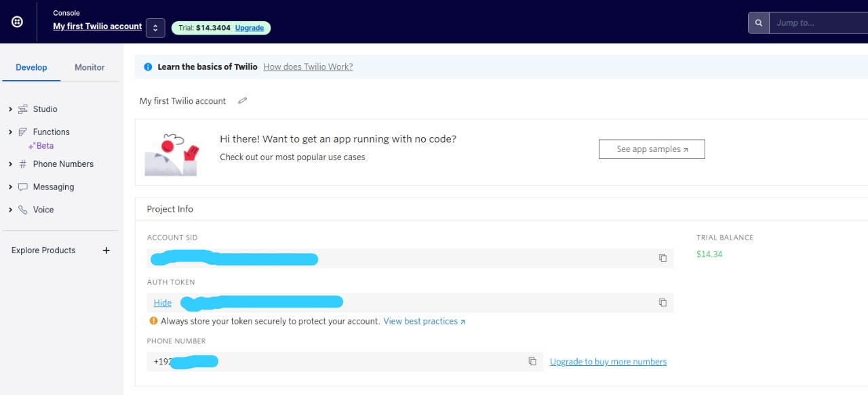The image size is (868, 395).
Task: Open View best practices link
Action: tap(424, 321)
